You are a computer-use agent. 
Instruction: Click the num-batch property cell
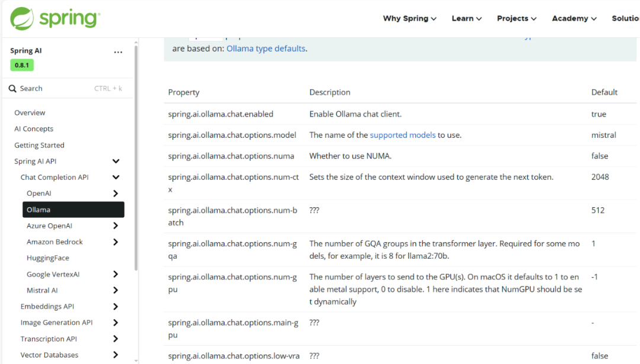pyautogui.click(x=233, y=217)
